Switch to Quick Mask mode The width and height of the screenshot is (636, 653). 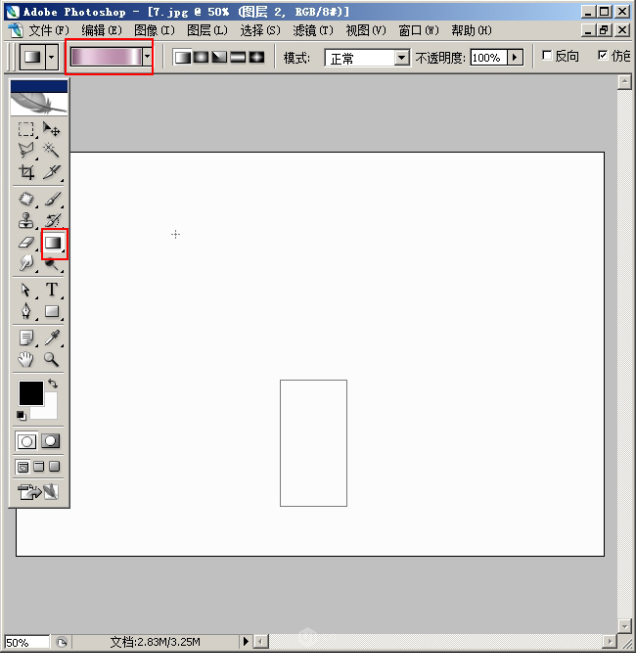(50, 441)
